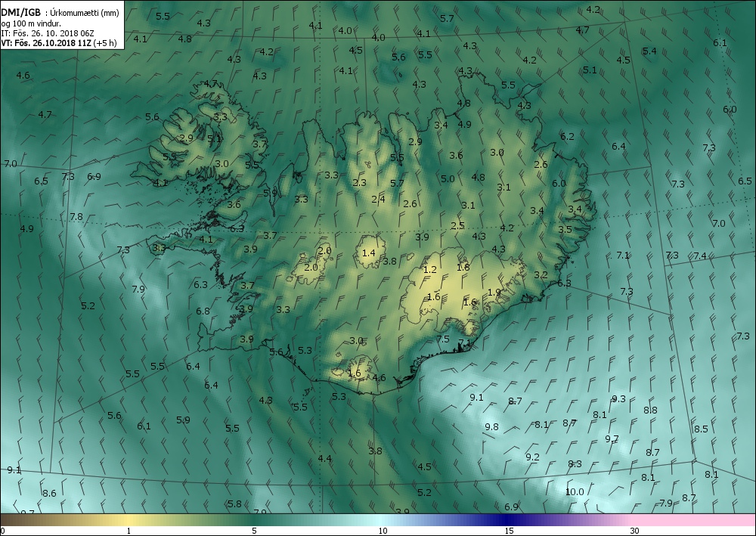This screenshot has width=756, height=536.
Task: Click the 'DMI/IGB : Úrkomumætti (mm)' title line
Action: pyautogui.click(x=60, y=13)
